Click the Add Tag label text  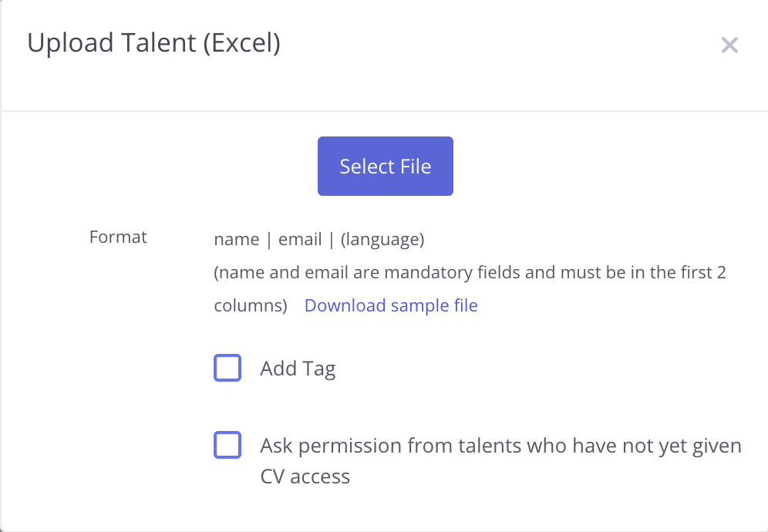pos(298,369)
